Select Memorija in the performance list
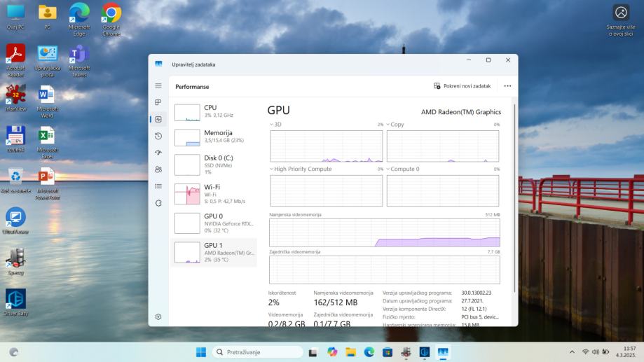This screenshot has height=362, width=644. pos(214,137)
